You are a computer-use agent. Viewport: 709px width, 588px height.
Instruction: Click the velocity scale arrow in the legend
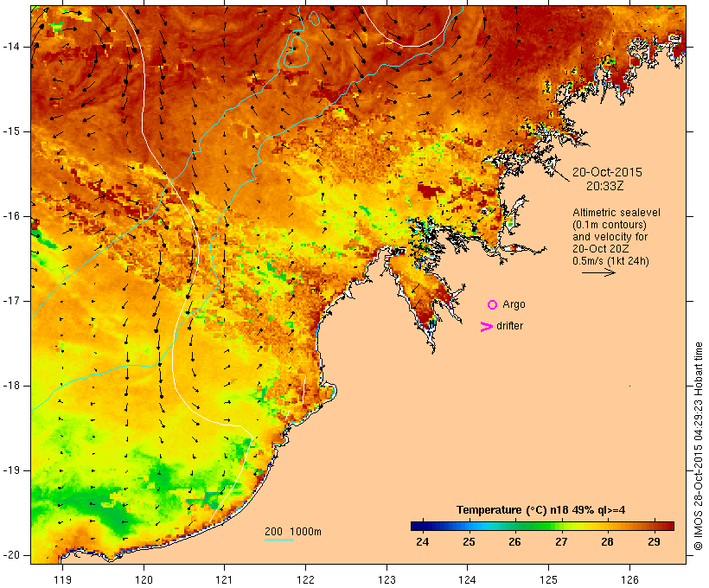[x=598, y=272]
